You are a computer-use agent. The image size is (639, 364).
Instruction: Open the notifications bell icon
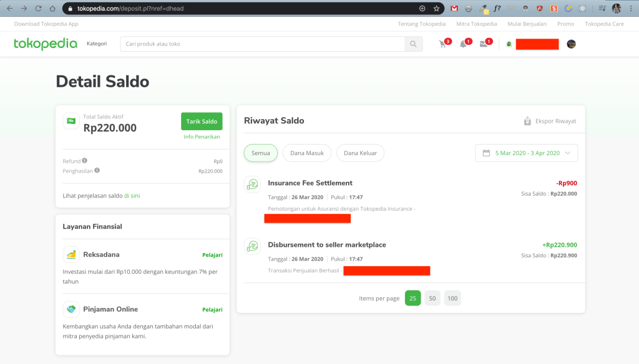464,44
